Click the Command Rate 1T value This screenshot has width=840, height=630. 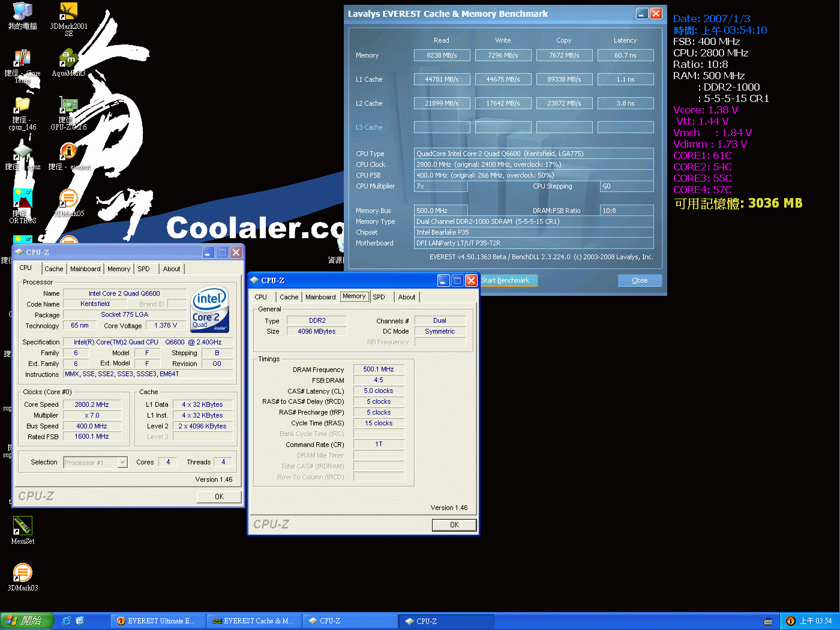[379, 445]
